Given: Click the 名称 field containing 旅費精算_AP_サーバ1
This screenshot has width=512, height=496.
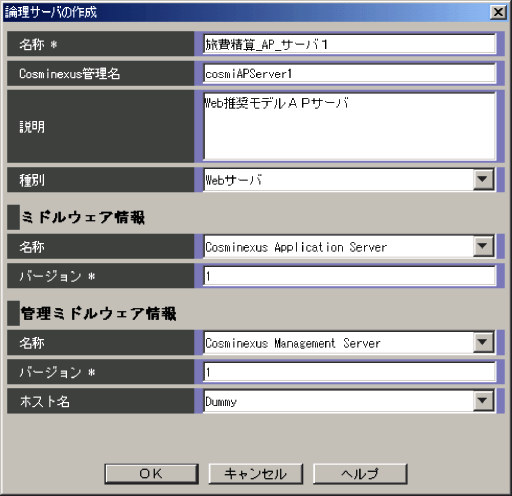Looking at the screenshot, I should coord(349,44).
